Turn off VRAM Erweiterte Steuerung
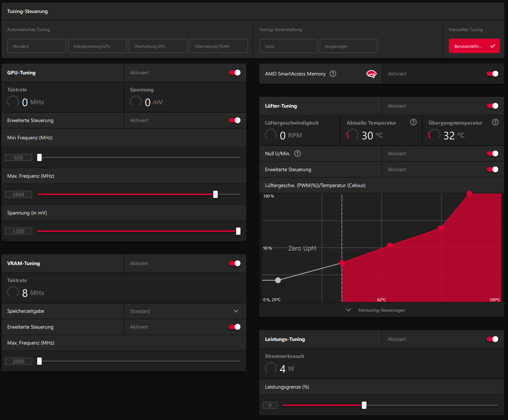The width and height of the screenshot is (508, 420). tap(235, 327)
